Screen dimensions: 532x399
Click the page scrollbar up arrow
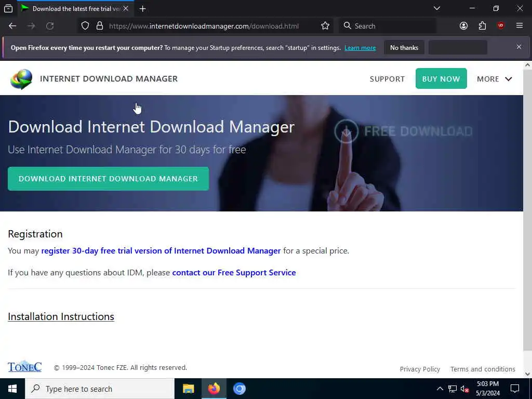528,65
